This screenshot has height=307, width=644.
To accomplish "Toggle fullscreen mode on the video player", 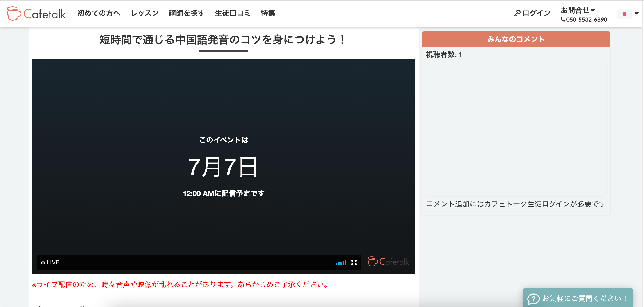I will [x=354, y=262].
